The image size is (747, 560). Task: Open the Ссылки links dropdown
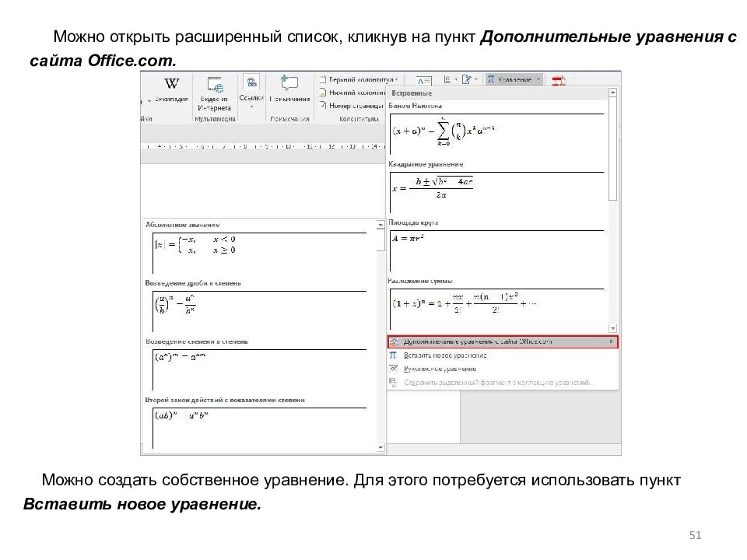click(251, 92)
